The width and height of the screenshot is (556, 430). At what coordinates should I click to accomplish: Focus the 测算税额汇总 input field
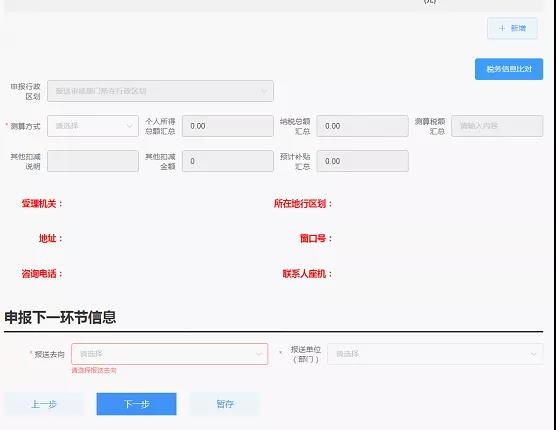(497, 126)
